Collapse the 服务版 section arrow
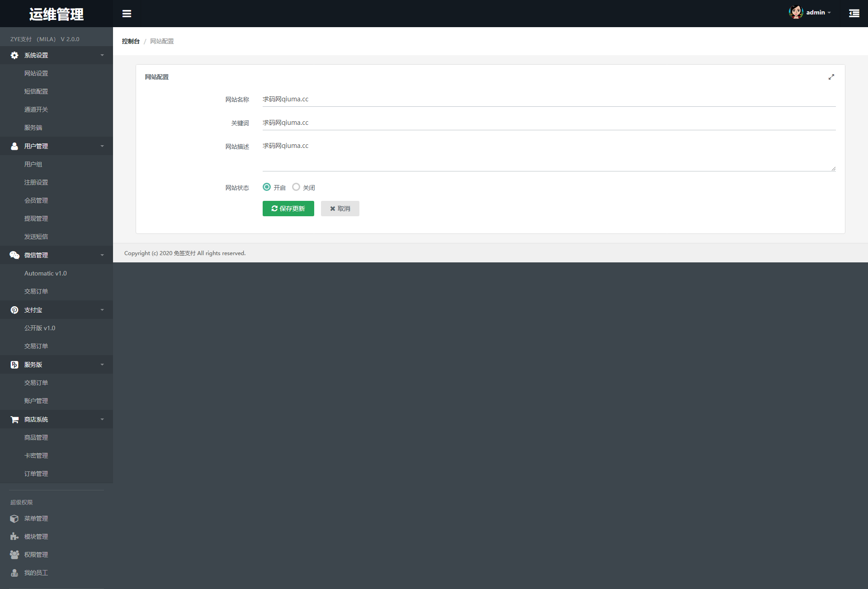 coord(102,365)
